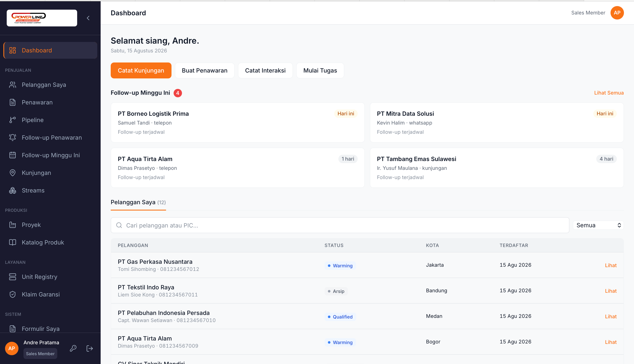This screenshot has width=634, height=364.
Task: Click Lihat for PT Tekstil Indo Raya
Action: (x=611, y=291)
